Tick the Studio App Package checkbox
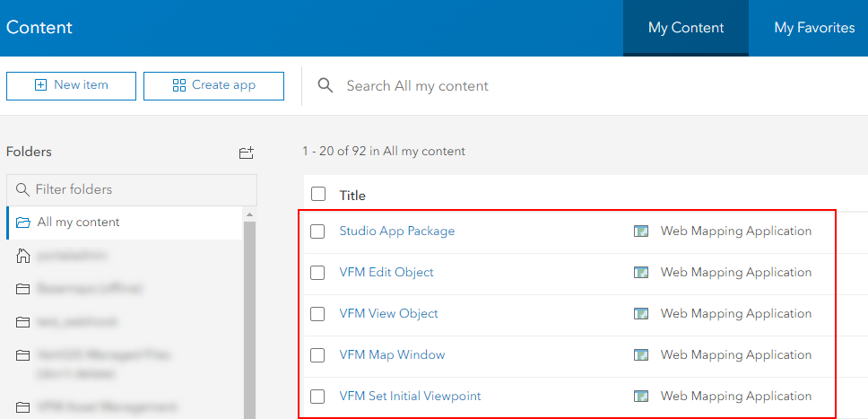The image size is (868, 419). coord(317,231)
